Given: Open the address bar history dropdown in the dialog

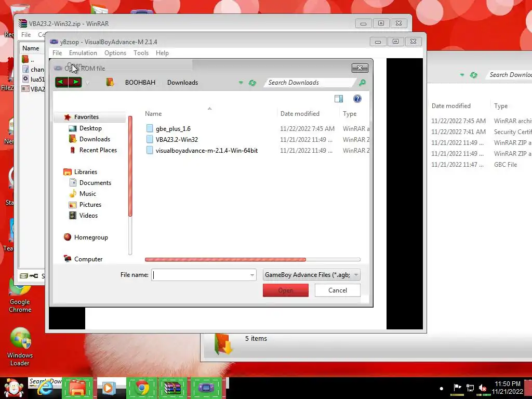Looking at the screenshot, I should 241,83.
